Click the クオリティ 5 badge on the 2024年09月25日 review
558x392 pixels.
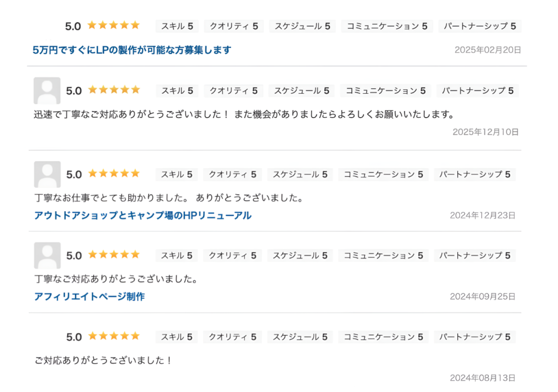[233, 256]
